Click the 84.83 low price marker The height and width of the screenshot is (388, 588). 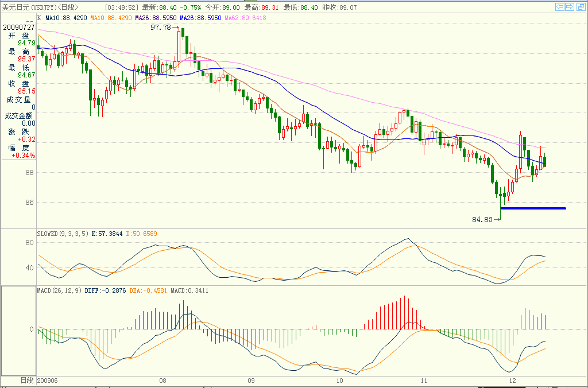(x=482, y=219)
